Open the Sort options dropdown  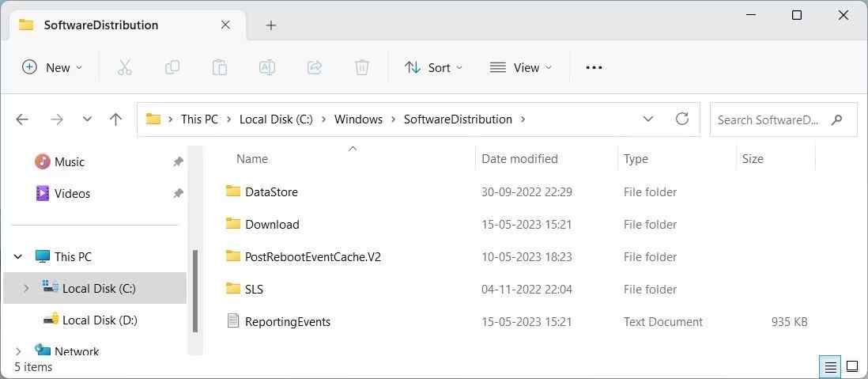(x=433, y=67)
